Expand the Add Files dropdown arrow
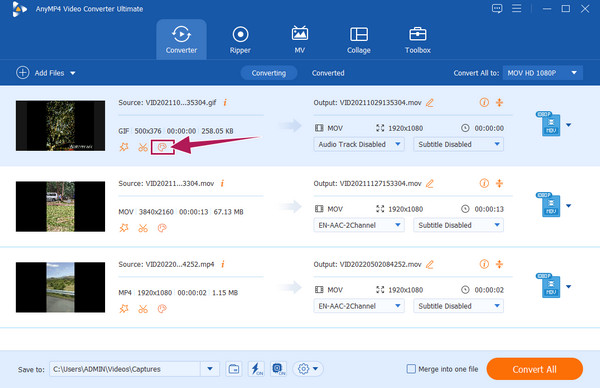 pos(73,73)
